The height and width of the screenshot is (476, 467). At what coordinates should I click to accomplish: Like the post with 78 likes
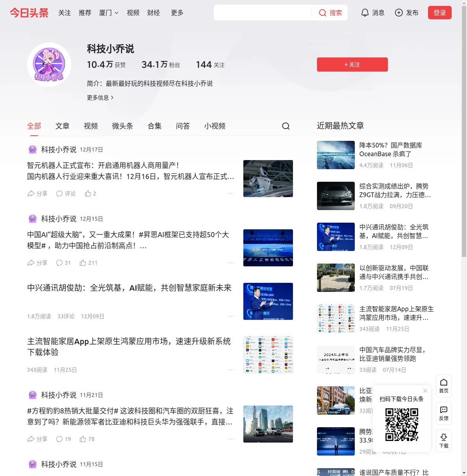[x=87, y=439]
